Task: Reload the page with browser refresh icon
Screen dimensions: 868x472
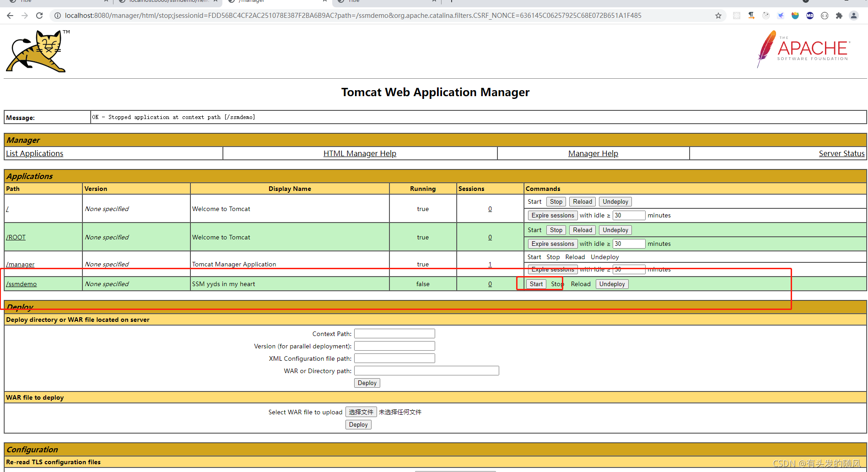Action: (x=39, y=16)
